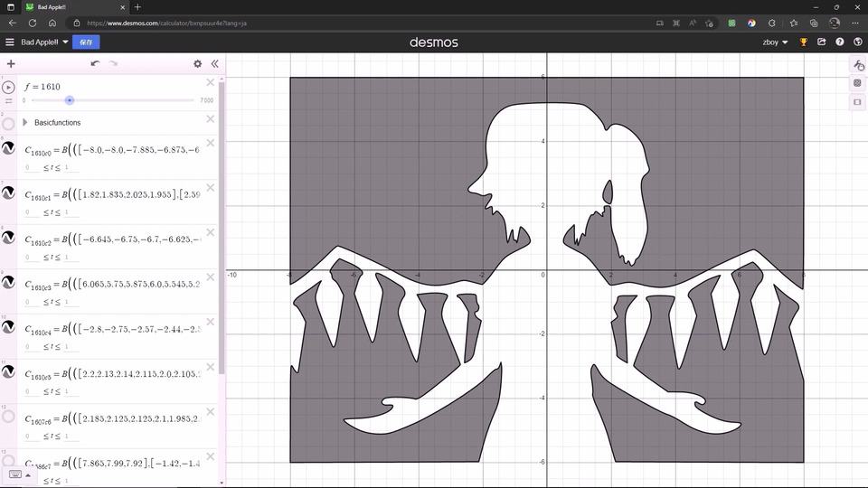Click the bottom icon on right graph toolbar
The width and height of the screenshot is (868, 488).
click(857, 102)
